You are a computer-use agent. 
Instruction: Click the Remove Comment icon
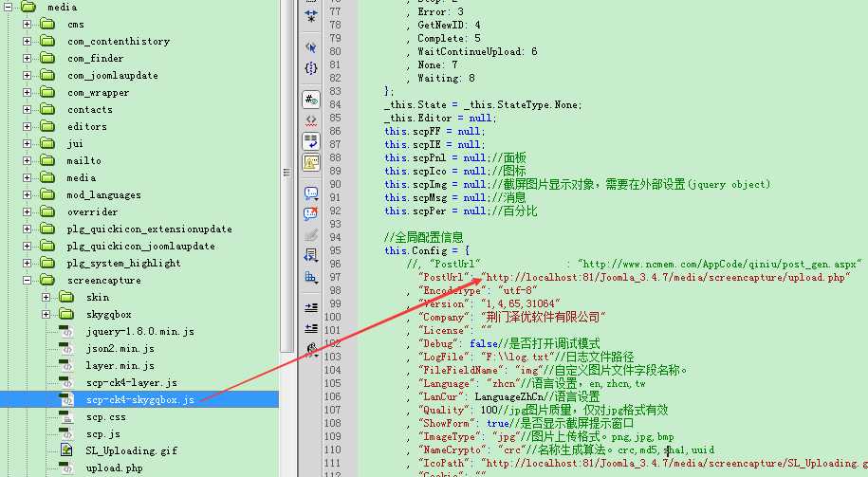coord(311,213)
